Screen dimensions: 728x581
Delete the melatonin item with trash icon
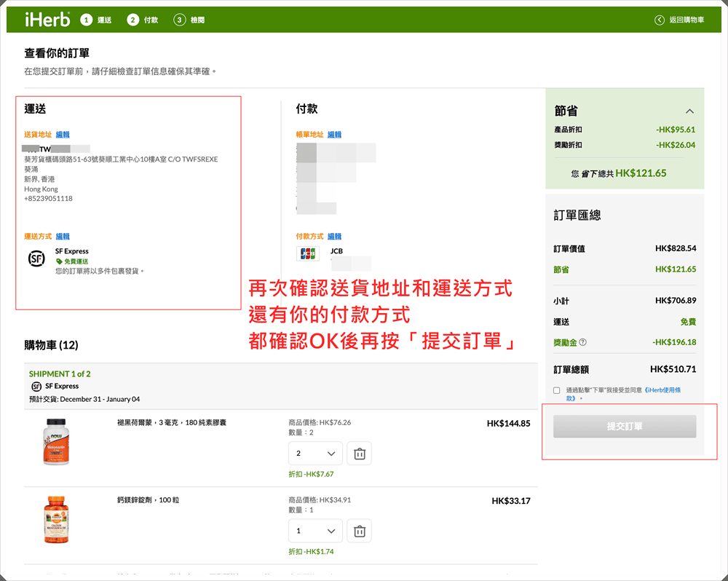[359, 454]
